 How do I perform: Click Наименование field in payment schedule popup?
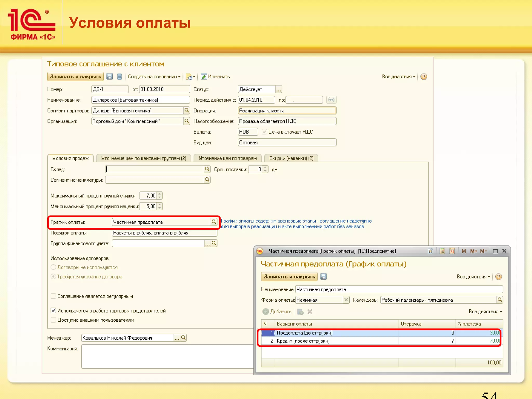coord(399,289)
